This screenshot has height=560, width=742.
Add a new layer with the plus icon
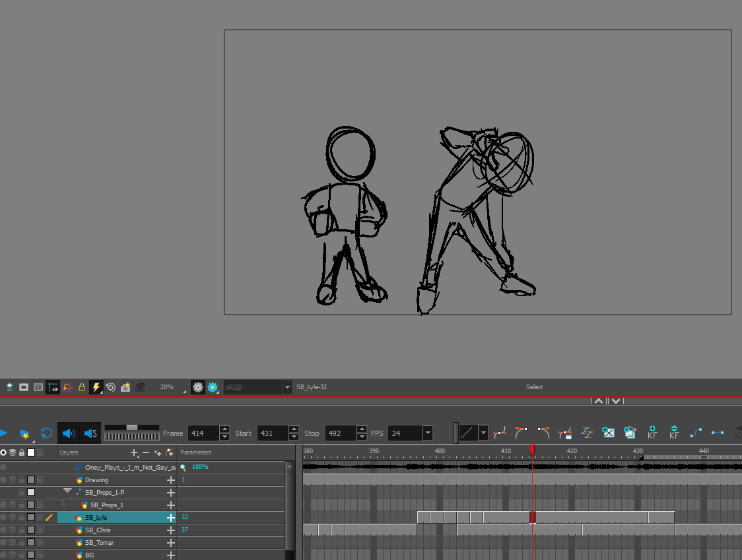coord(135,452)
